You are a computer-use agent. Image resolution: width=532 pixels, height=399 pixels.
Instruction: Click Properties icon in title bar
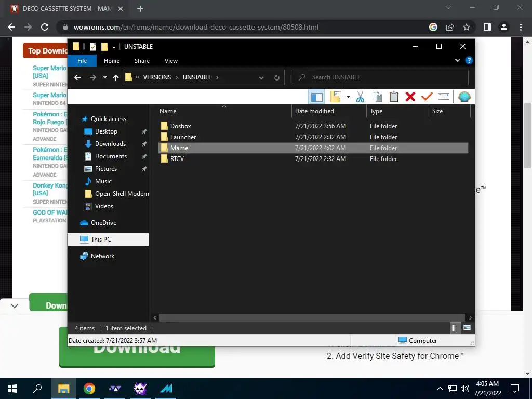[92, 46]
